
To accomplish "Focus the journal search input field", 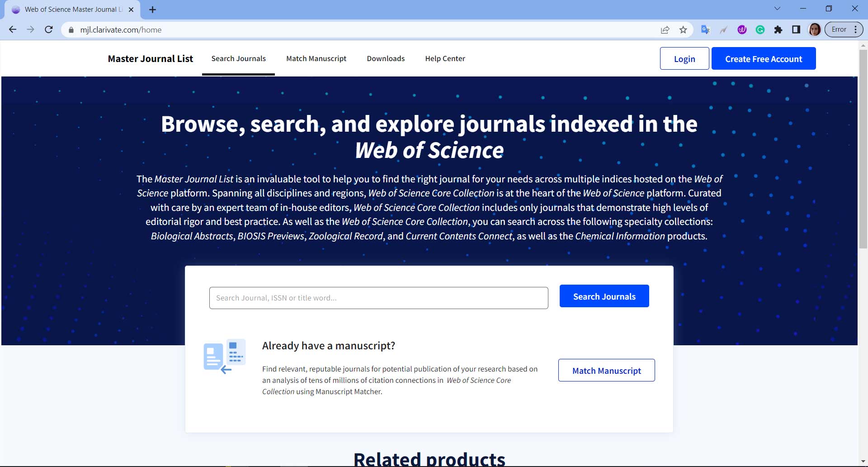I will (378, 298).
